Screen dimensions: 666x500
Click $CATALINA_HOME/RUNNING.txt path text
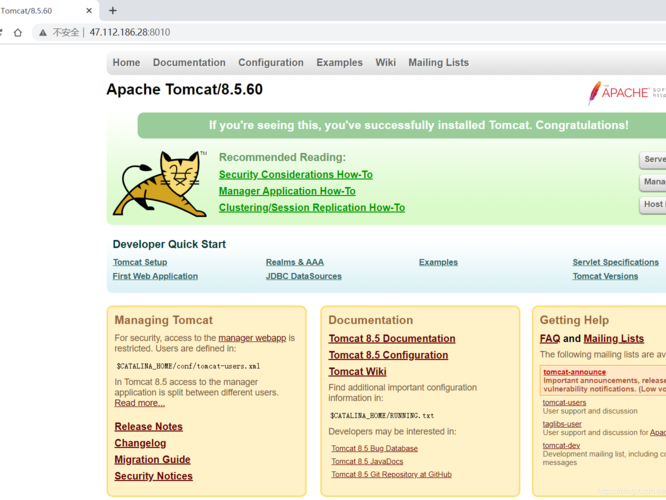382,415
